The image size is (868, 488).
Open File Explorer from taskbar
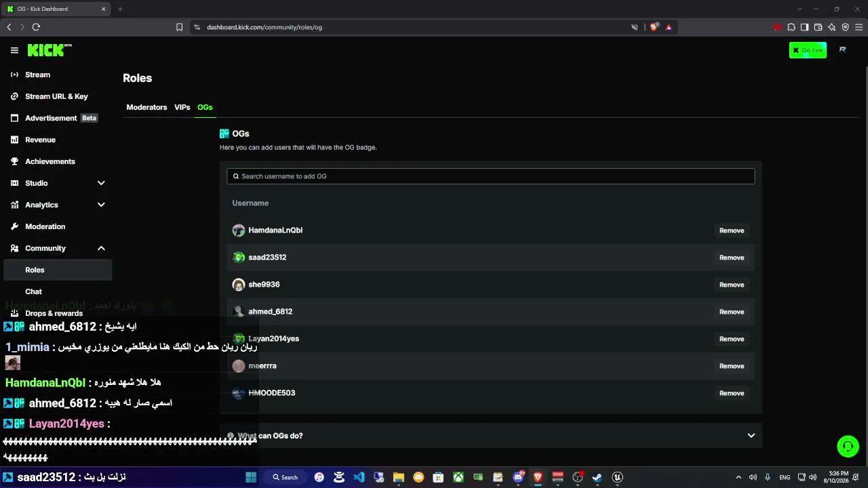pos(398,477)
